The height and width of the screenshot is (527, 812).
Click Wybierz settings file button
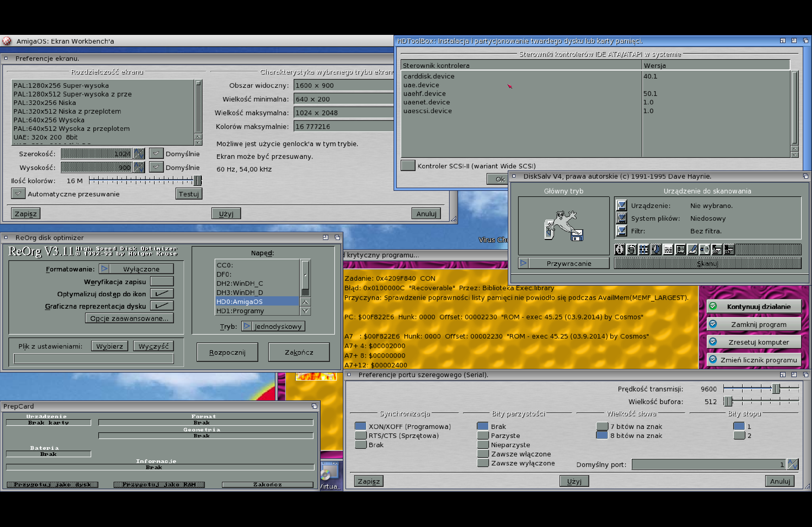[109, 346]
